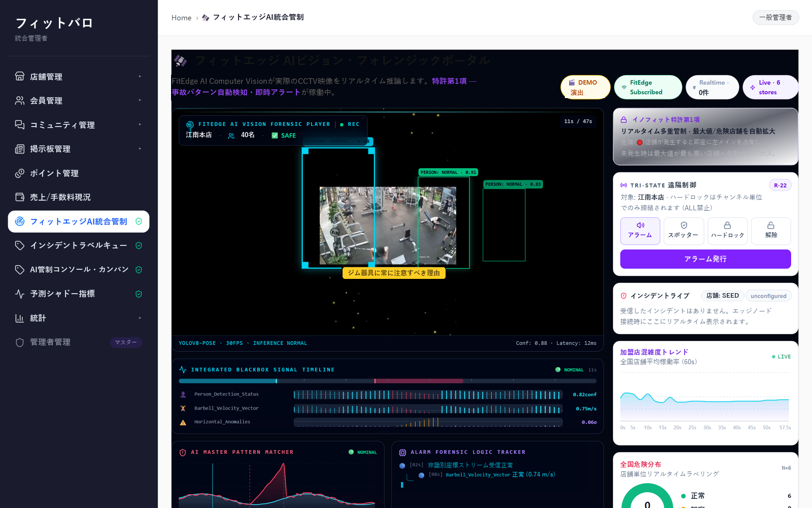The width and height of the screenshot is (812, 508).
Task: Click the gym CCTV video frame
Action: point(388,226)
